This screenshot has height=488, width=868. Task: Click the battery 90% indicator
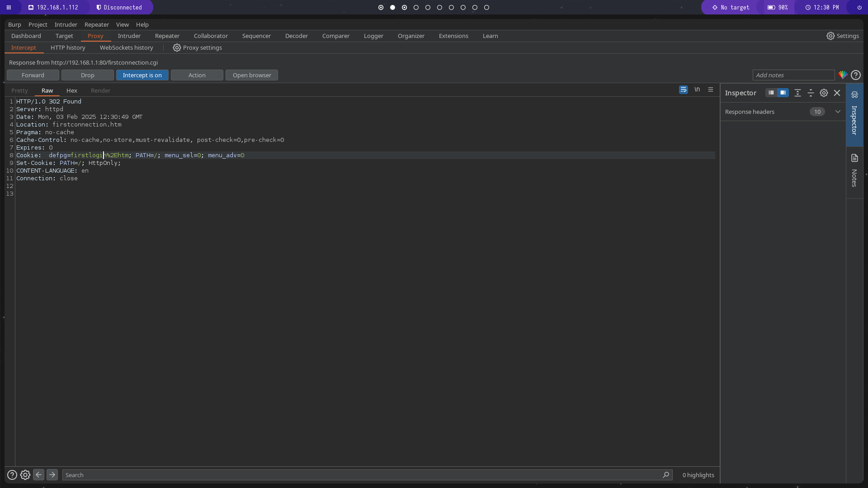[x=778, y=7]
